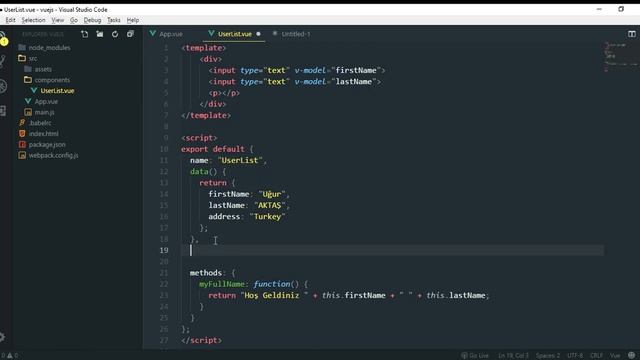Click line number 19 in the gutter
Image resolution: width=640 pixels, height=360 pixels.
point(164,250)
